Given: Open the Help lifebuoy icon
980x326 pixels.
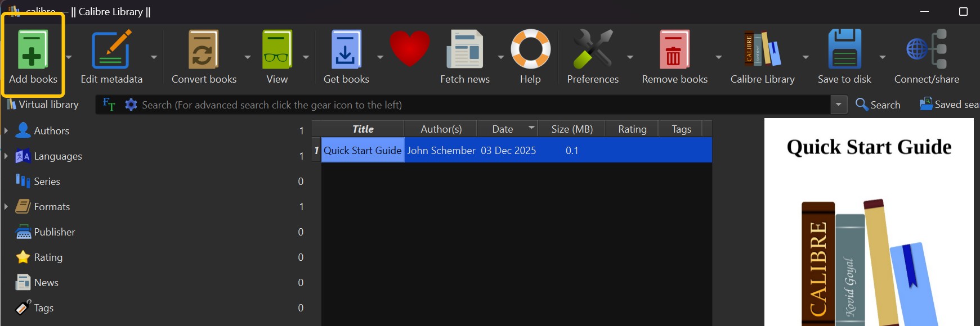Looking at the screenshot, I should click(x=530, y=49).
